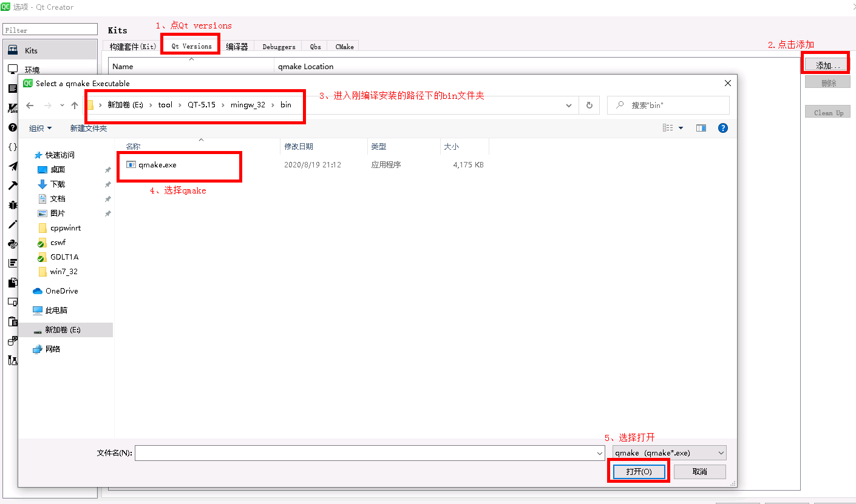Create a new folder with 新建文件夹
The image size is (856, 504).
coord(88,128)
